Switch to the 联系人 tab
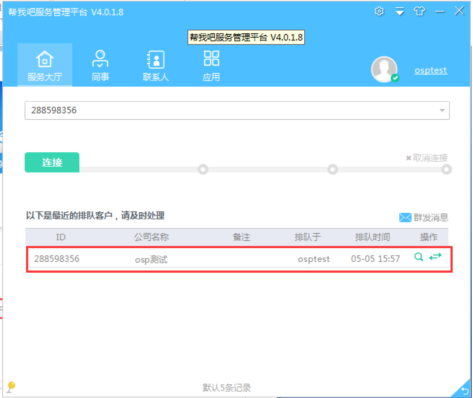 pos(156,66)
